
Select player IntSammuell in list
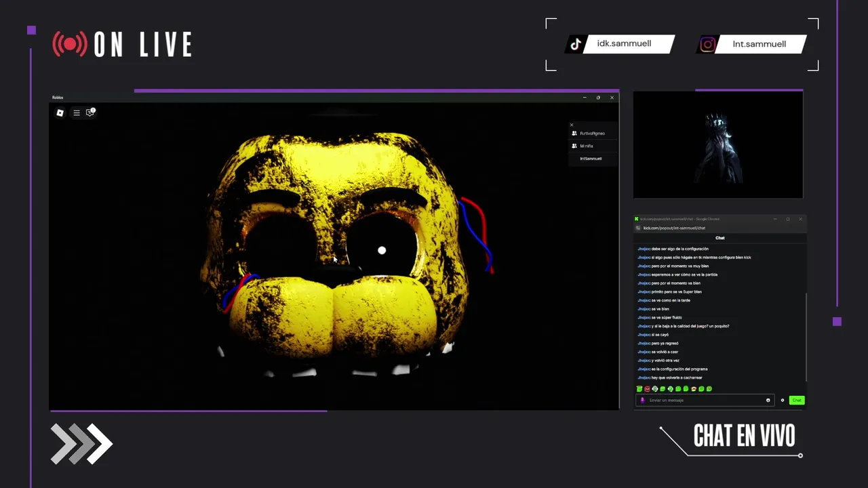[593, 159]
